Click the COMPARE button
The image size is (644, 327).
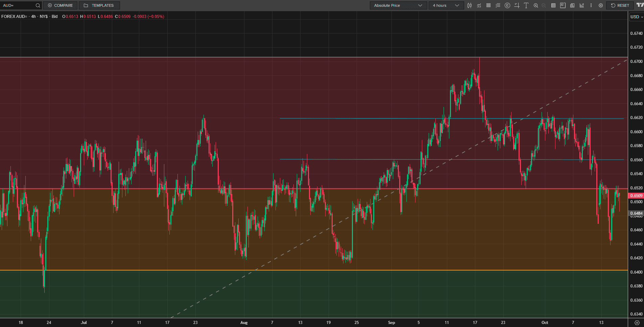click(60, 5)
